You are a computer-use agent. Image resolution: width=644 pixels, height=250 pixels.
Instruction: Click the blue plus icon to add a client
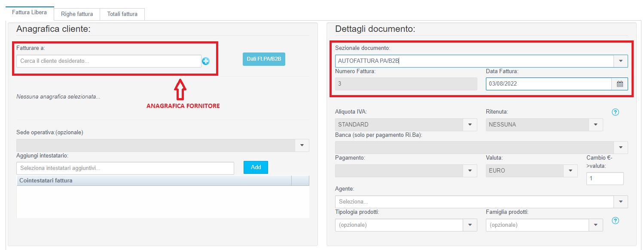206,62
